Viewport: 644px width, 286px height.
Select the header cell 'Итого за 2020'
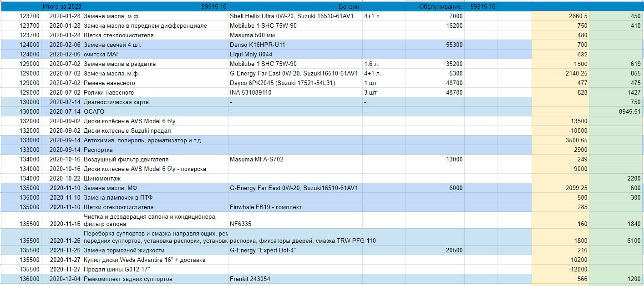pyautogui.click(x=61, y=7)
